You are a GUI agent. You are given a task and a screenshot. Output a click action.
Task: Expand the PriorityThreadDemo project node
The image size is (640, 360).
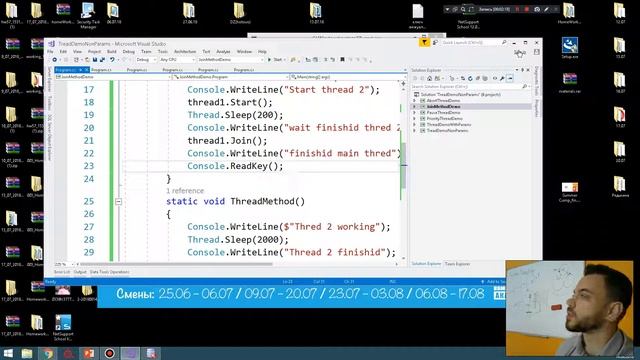click(415, 119)
